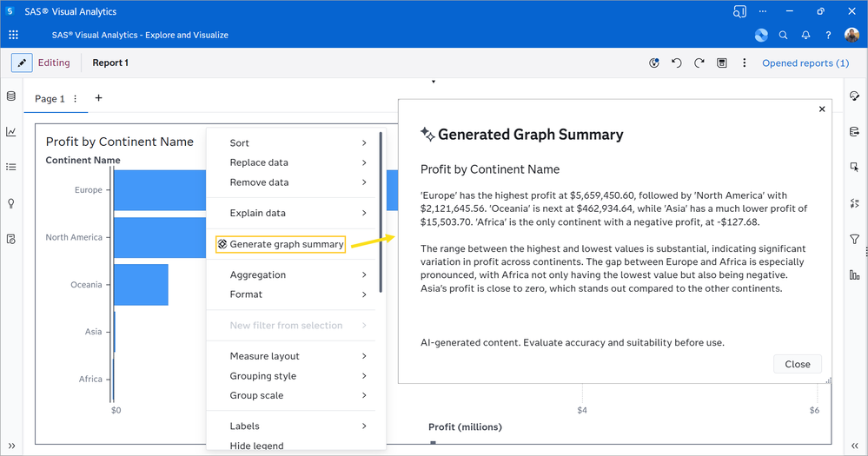The image size is (868, 456).
Task: Open the fourth icon in right sidebar
Action: 855,203
